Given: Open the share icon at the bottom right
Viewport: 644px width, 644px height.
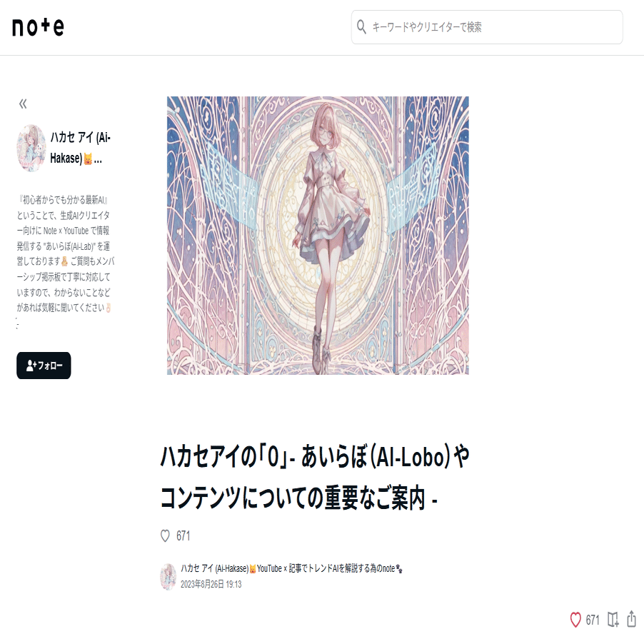Looking at the screenshot, I should pos(632,619).
